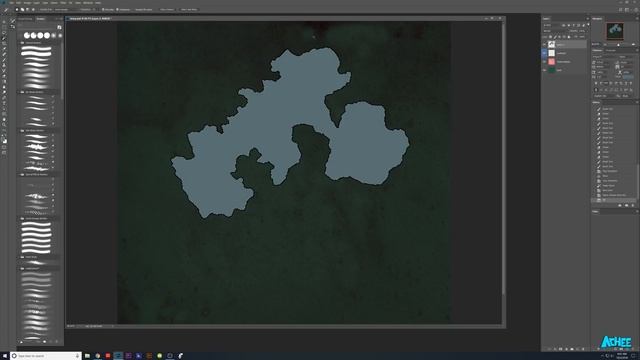
Task: Click the text color field in Character panel
Action: click(x=628, y=77)
